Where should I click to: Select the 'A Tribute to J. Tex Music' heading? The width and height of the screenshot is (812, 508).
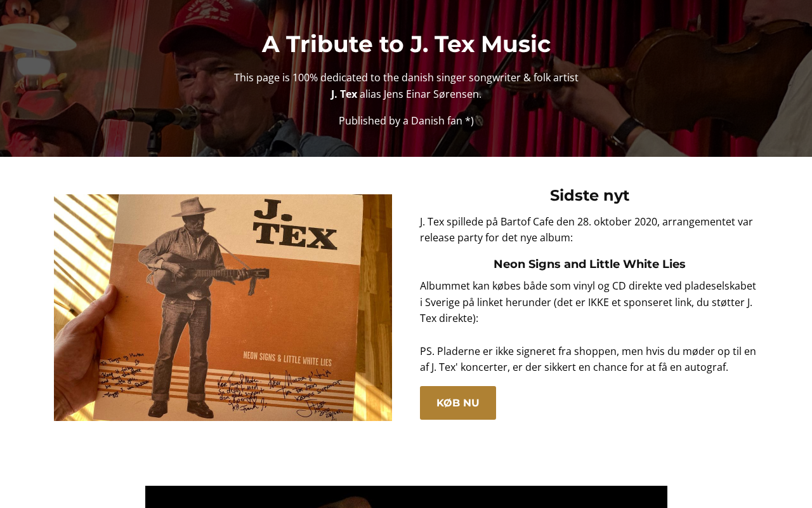[406, 44]
